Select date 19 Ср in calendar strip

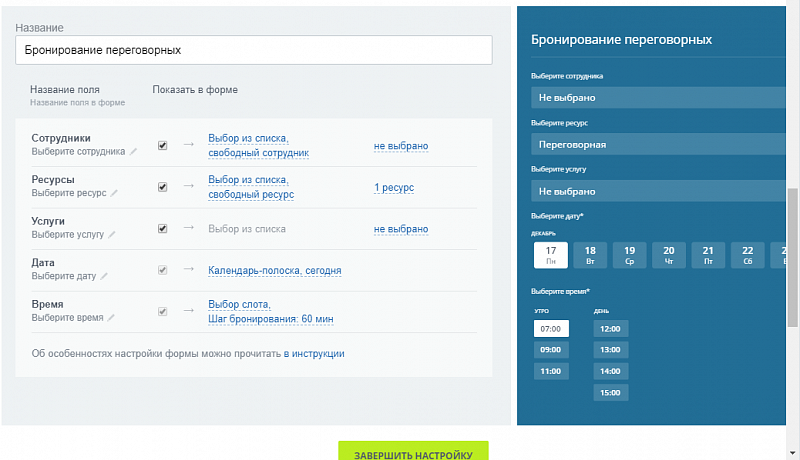[630, 254]
